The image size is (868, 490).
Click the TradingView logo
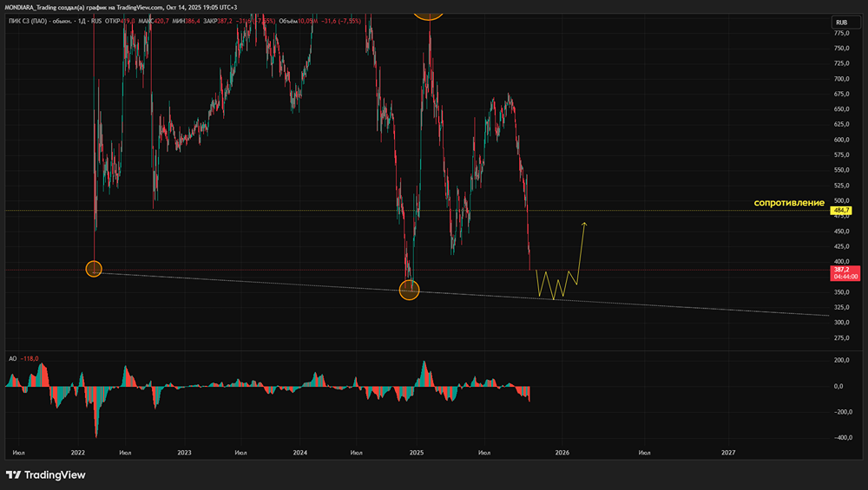click(46, 475)
